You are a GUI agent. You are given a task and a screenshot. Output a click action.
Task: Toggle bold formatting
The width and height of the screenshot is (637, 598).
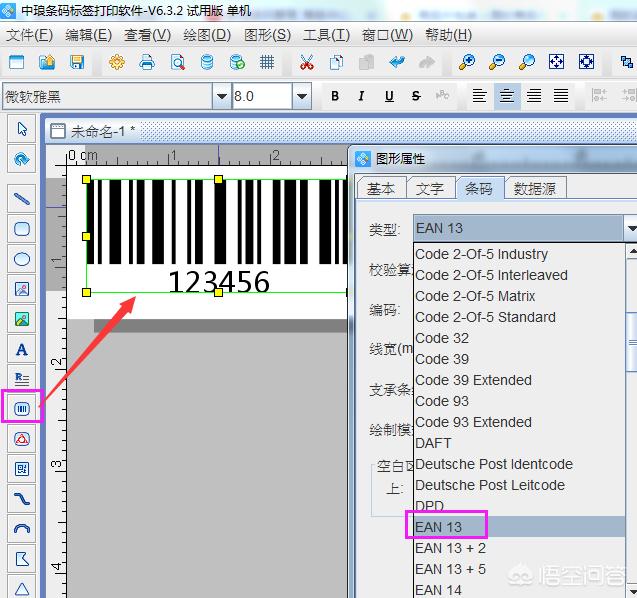(x=335, y=96)
